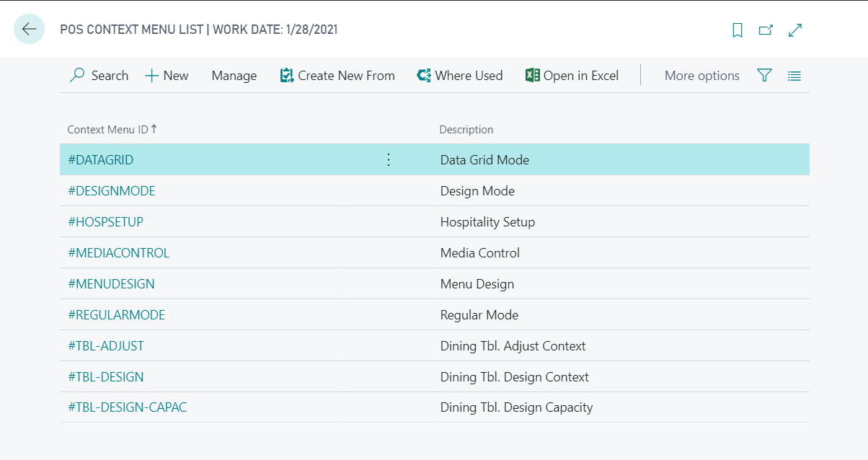Image resolution: width=868 pixels, height=460 pixels.
Task: Select Where Used action
Action: pos(460,76)
